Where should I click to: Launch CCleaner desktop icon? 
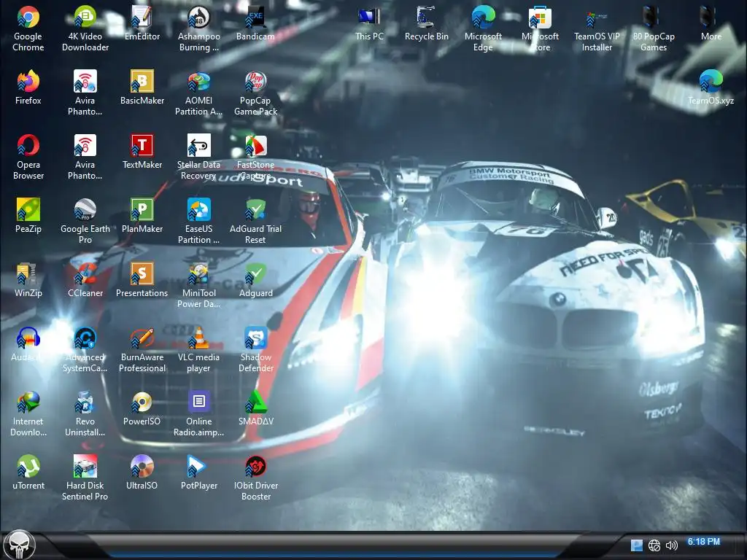click(85, 274)
